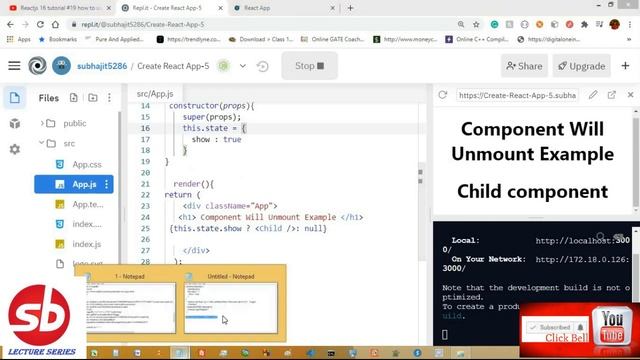The width and height of the screenshot is (640, 360).
Task: Click the Upgrade button
Action: tap(582, 66)
